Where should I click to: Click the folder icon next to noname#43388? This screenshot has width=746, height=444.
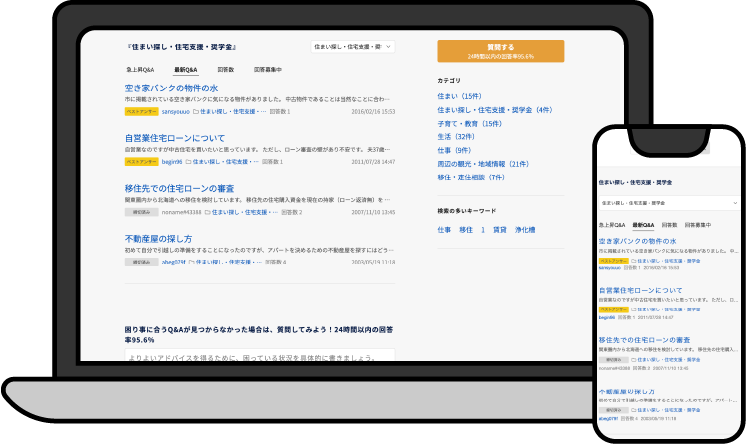209,212
